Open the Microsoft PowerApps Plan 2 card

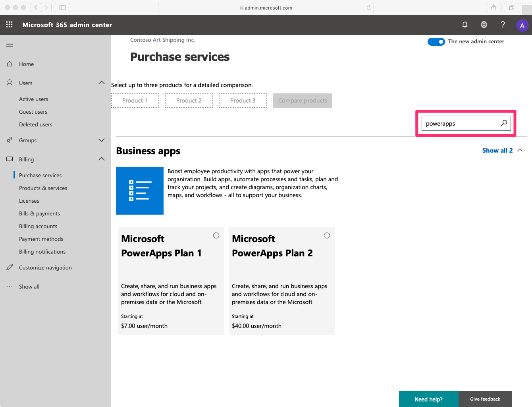click(x=281, y=281)
